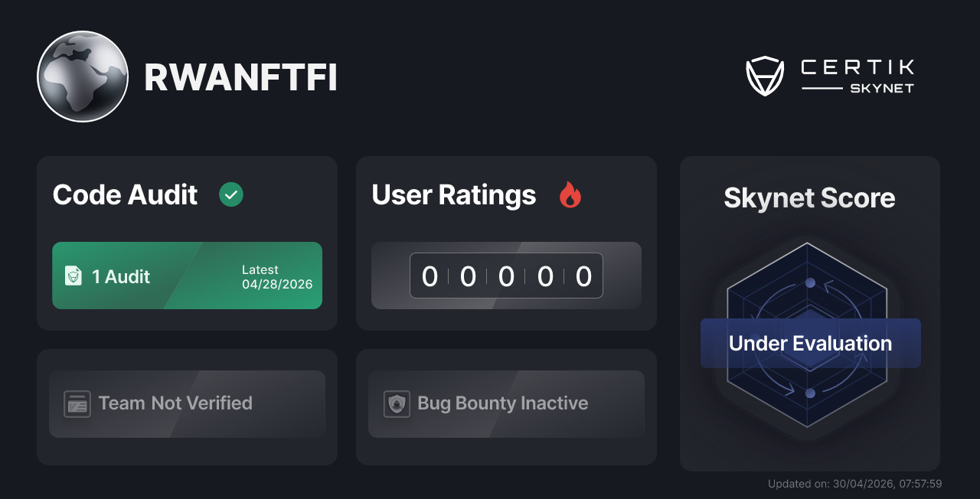The width and height of the screenshot is (980, 499).
Task: Click the Skynet Score heading
Action: (809, 198)
